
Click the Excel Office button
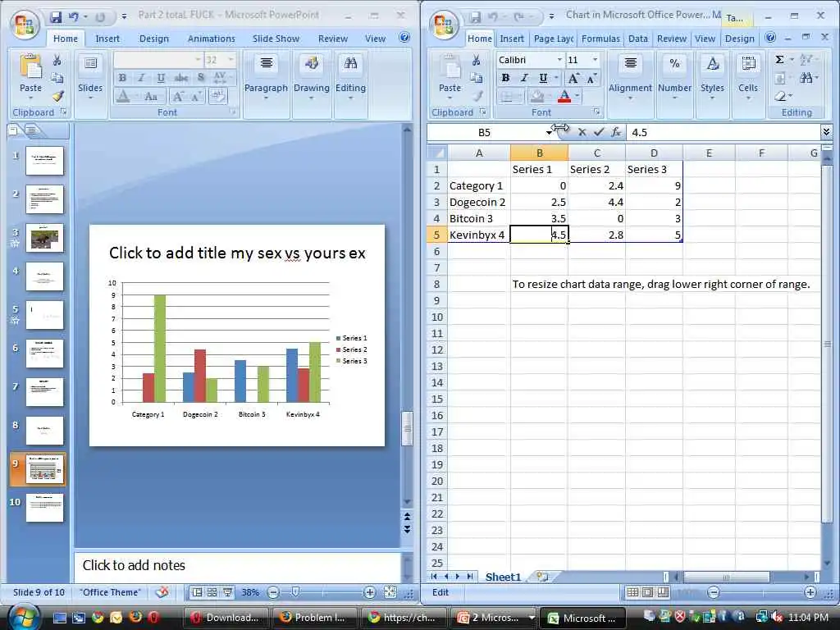(x=444, y=25)
